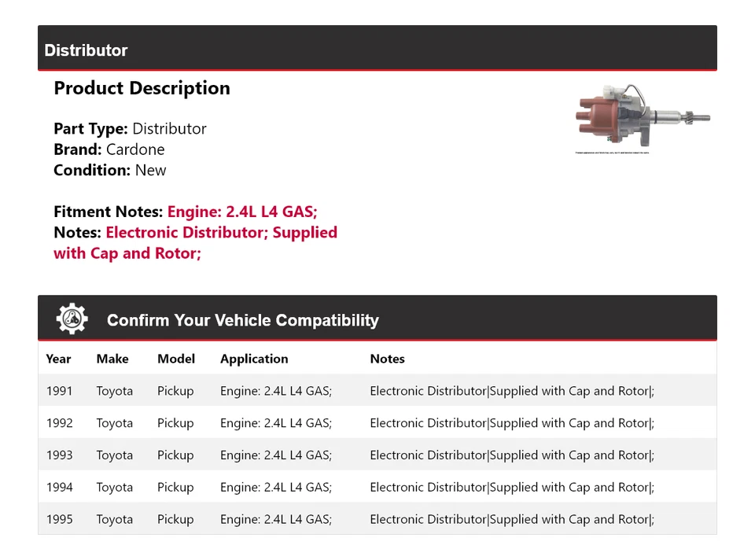Select the 1992 year cell
This screenshot has height=560, width=755.
tap(60, 423)
